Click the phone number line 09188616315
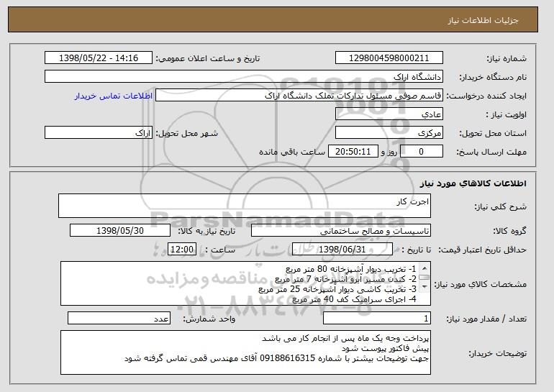This screenshot has width=554, height=392. pos(277,358)
